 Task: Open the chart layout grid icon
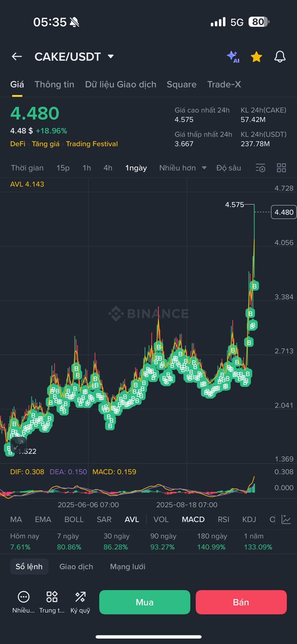coord(281,168)
